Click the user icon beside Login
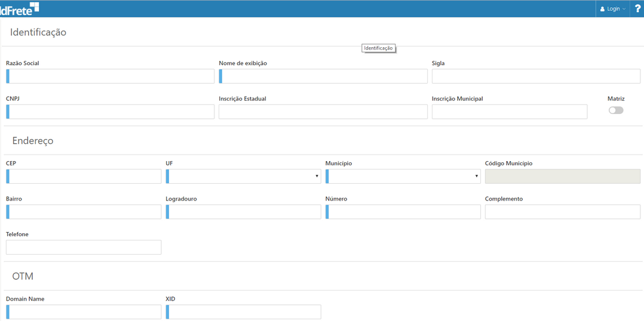The width and height of the screenshot is (644, 321). click(x=602, y=9)
